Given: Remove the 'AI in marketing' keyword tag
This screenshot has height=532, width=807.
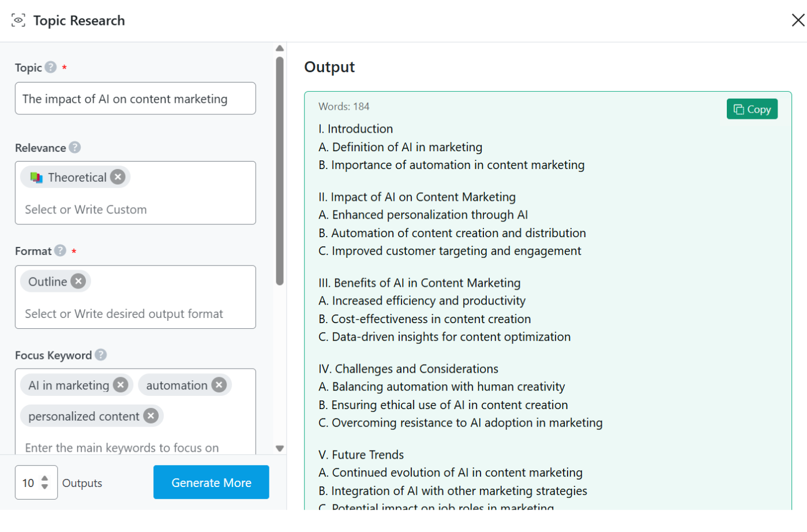Looking at the screenshot, I should coord(121,385).
